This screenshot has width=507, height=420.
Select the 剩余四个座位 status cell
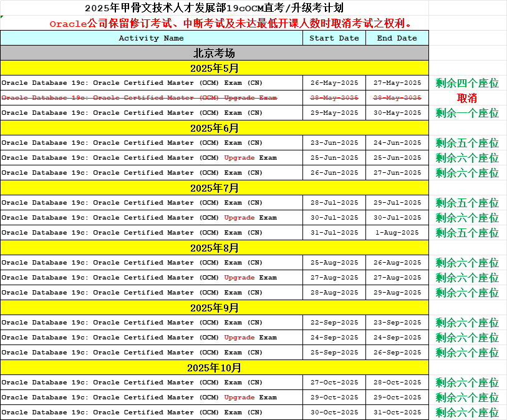pyautogui.click(x=467, y=83)
